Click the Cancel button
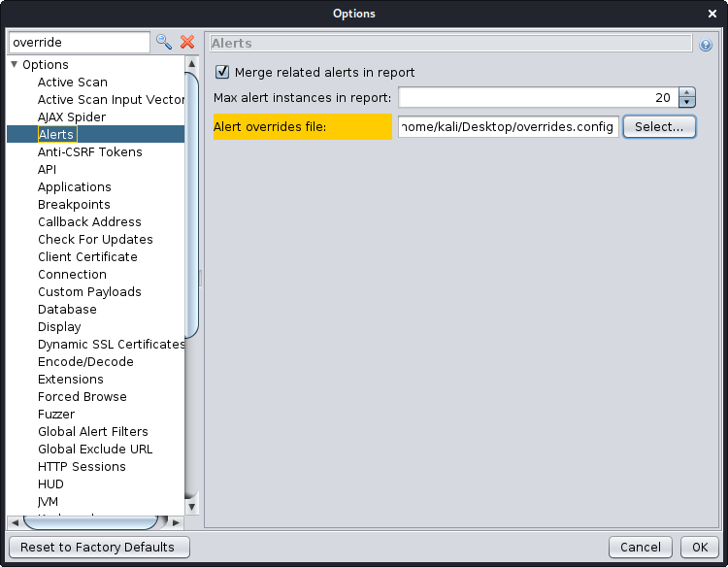 (641, 547)
